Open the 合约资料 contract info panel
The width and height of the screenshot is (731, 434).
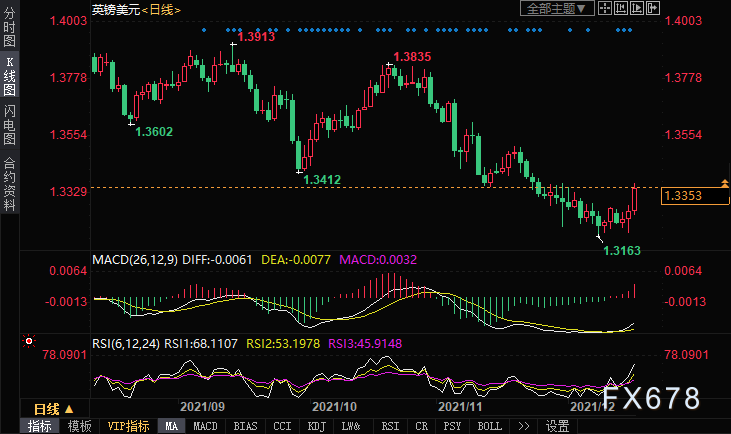point(9,184)
